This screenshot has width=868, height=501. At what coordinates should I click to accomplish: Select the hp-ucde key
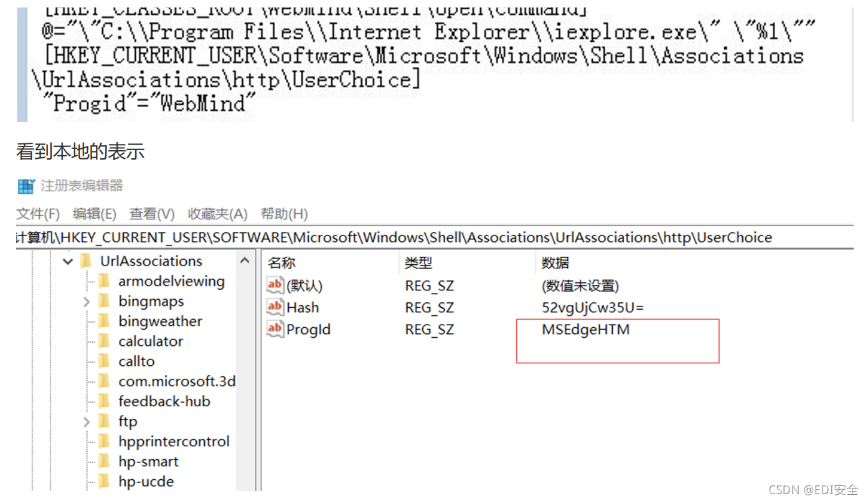pyautogui.click(x=146, y=481)
